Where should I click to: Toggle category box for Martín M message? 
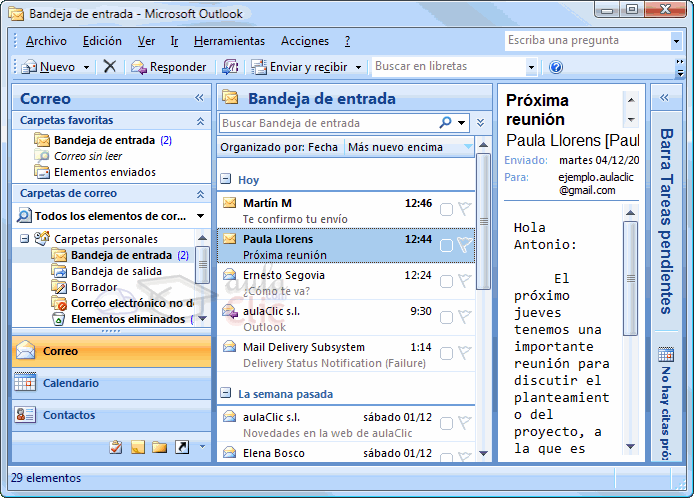tap(446, 209)
